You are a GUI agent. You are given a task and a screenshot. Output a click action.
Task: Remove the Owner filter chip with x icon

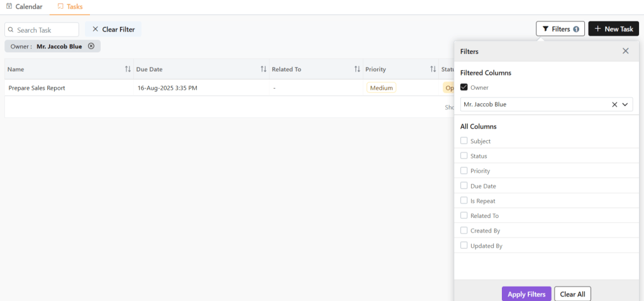click(x=91, y=47)
